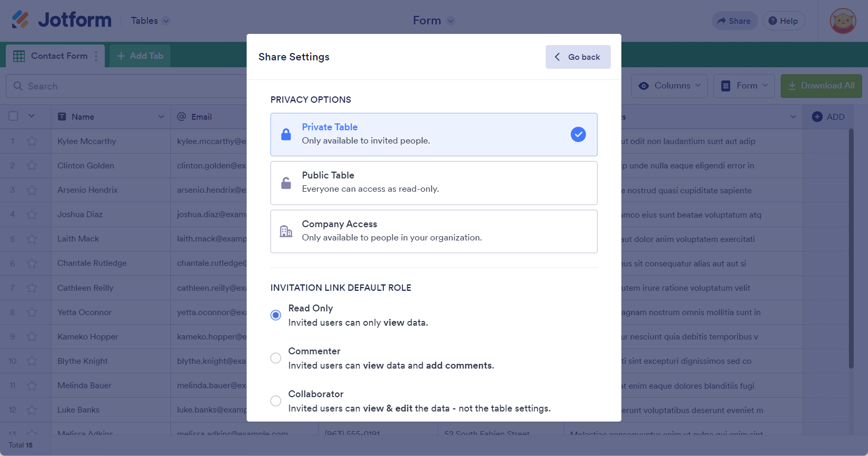
Task: Click the Company Access building icon
Action: [286, 231]
